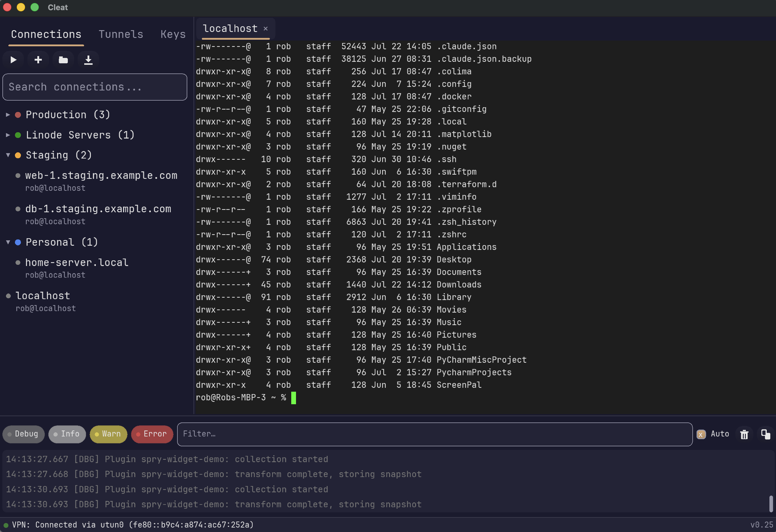Screen dimensions: 776x532
Task: Click the orange Staging group dot
Action: coord(18,155)
